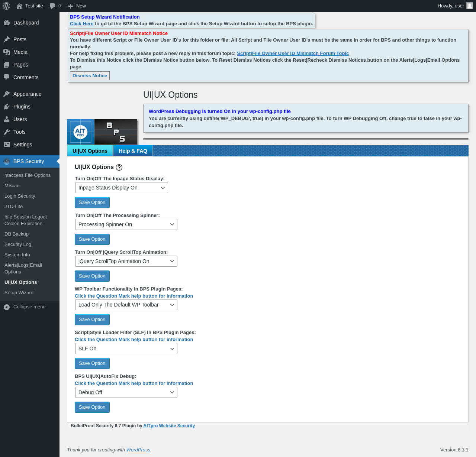Open Processing Spinner dropdown
This screenshot has height=457, width=476.
(x=126, y=224)
